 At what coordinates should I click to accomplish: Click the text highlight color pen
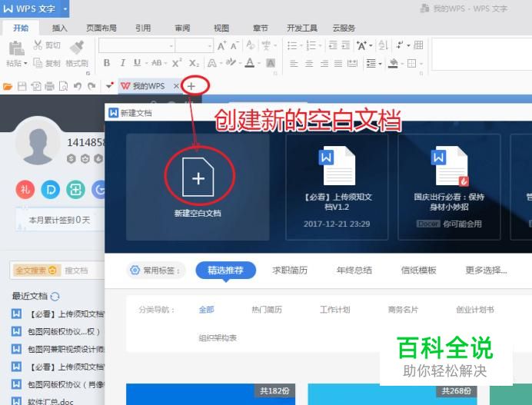[231, 62]
